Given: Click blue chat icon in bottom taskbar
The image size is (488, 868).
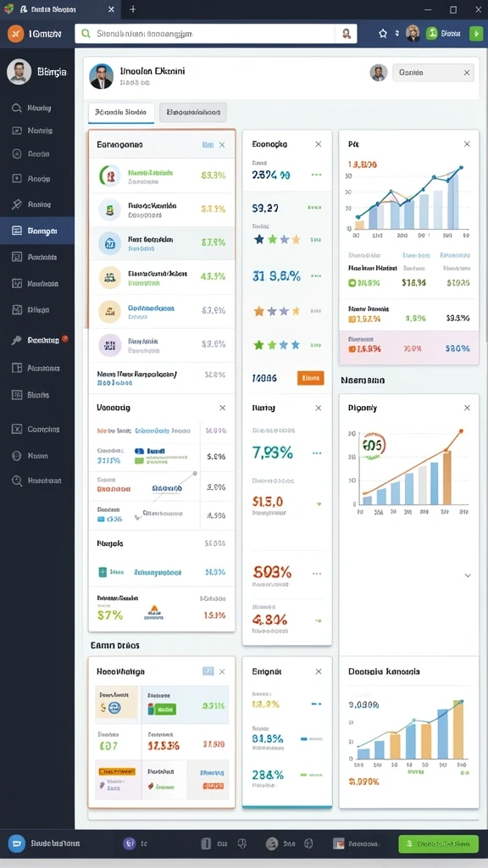Looking at the screenshot, I should (17, 843).
